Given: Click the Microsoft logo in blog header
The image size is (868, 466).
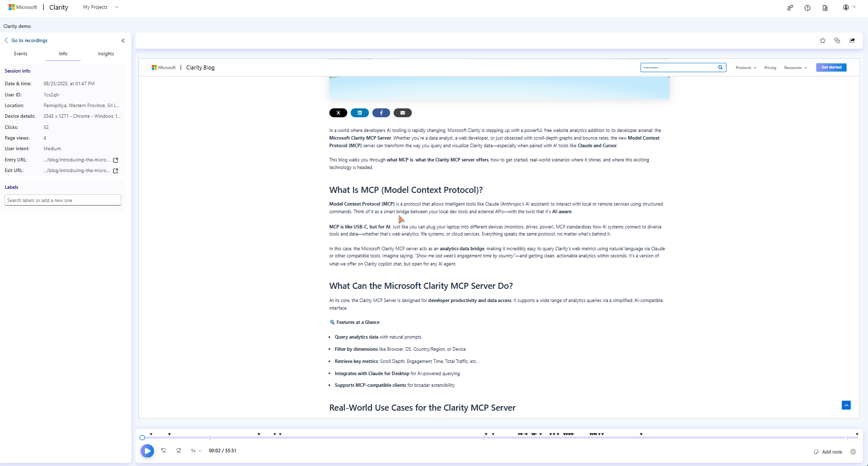Looking at the screenshot, I should click(163, 68).
